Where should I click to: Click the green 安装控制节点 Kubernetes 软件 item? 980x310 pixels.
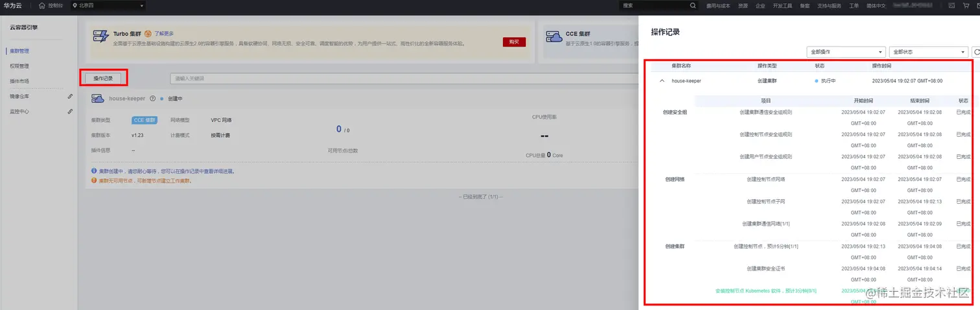point(765,291)
